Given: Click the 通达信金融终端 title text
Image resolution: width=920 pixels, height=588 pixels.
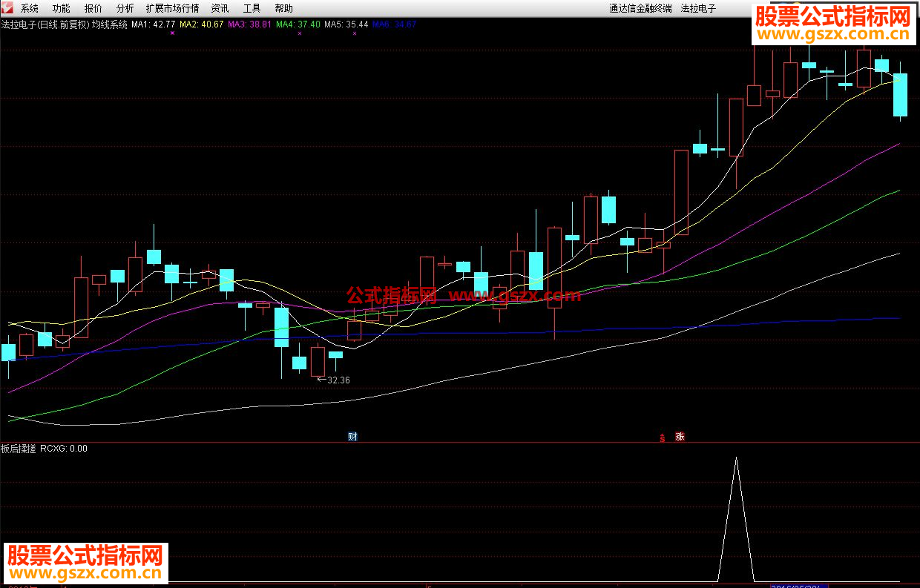Looking at the screenshot, I should 640,9.
